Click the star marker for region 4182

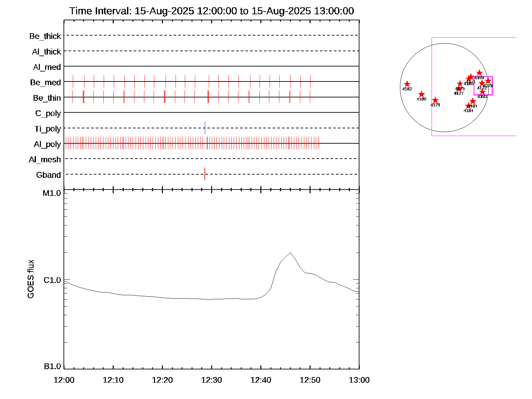pos(407,84)
